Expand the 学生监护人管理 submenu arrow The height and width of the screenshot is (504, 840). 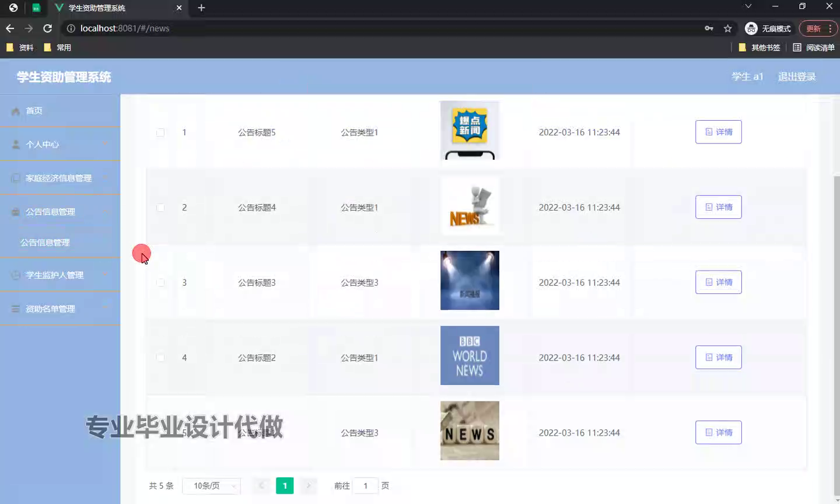pos(105,275)
